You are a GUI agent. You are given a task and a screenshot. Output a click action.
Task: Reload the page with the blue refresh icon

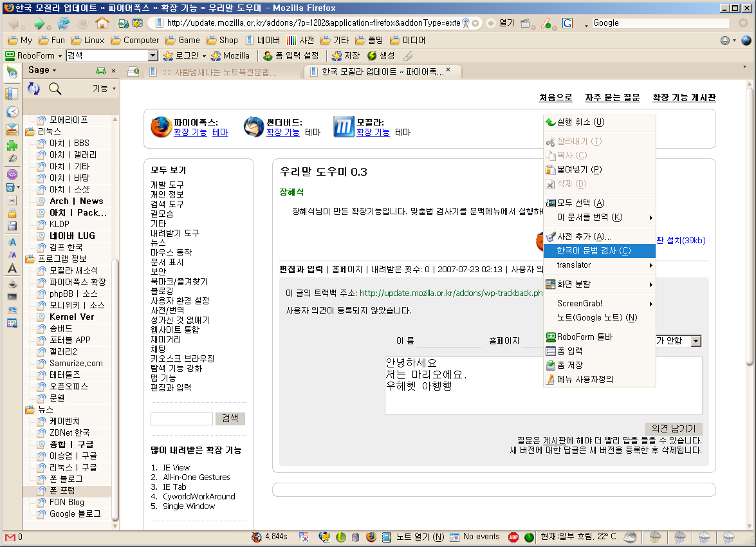tap(63, 23)
